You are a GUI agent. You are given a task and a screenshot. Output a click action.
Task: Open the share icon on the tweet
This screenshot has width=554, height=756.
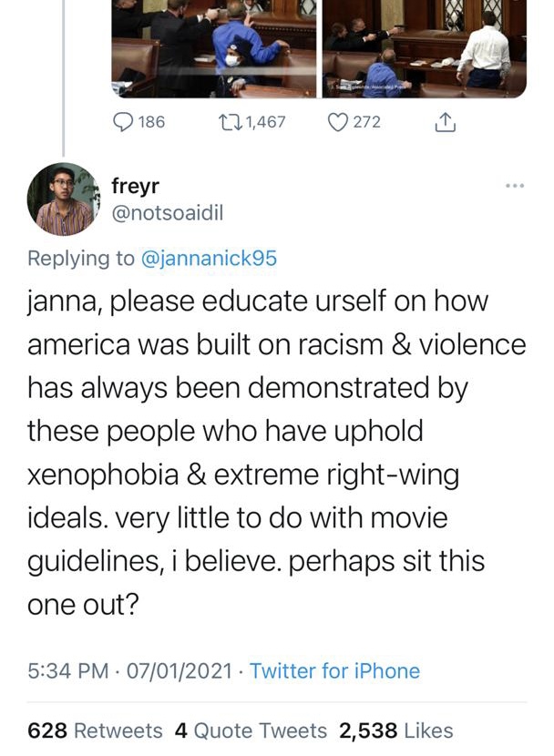445,121
